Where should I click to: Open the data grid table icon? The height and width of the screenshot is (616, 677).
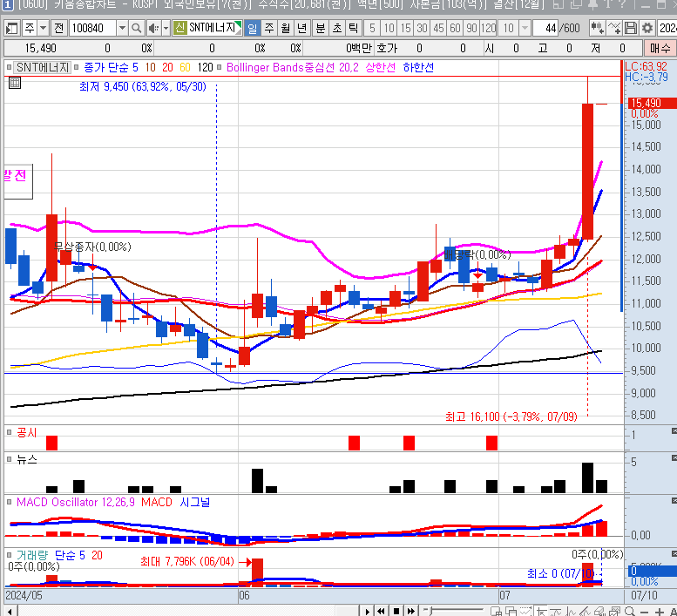click(15, 84)
